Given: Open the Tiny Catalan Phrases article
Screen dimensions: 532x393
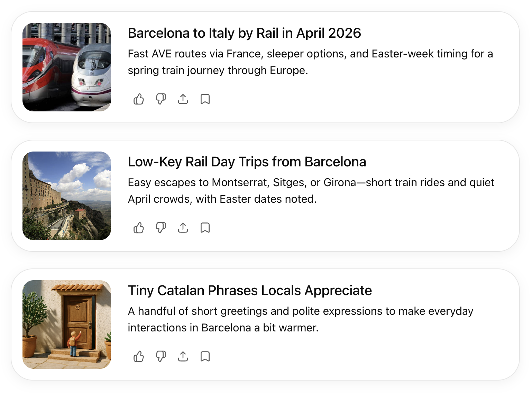Looking at the screenshot, I should (x=250, y=291).
